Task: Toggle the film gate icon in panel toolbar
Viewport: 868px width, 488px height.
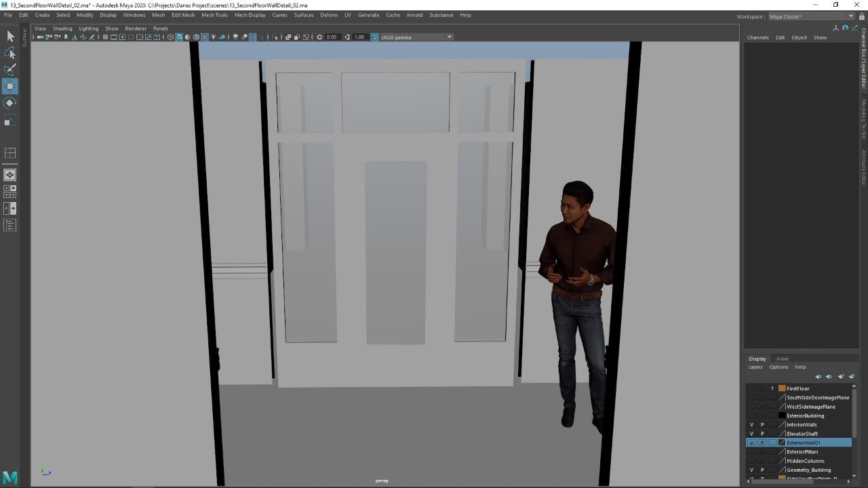Action: (113, 37)
